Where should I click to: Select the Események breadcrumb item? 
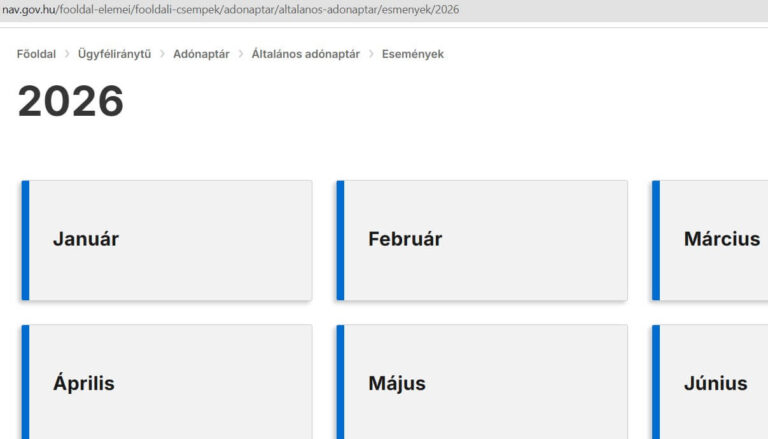(412, 54)
